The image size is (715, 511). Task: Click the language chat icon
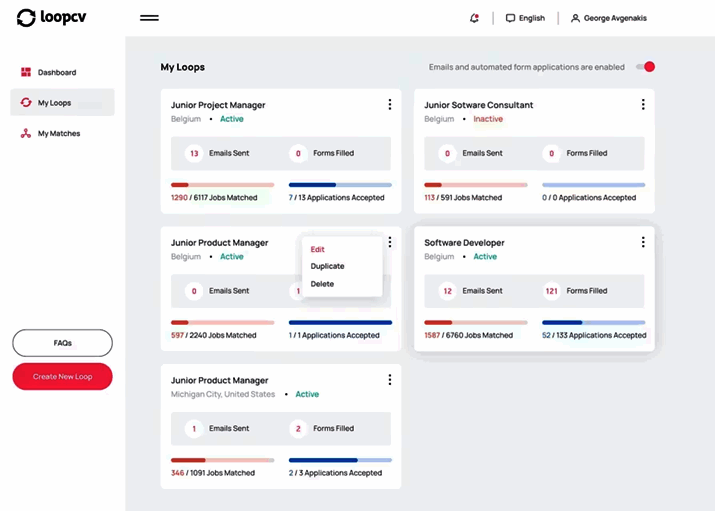[x=510, y=18]
